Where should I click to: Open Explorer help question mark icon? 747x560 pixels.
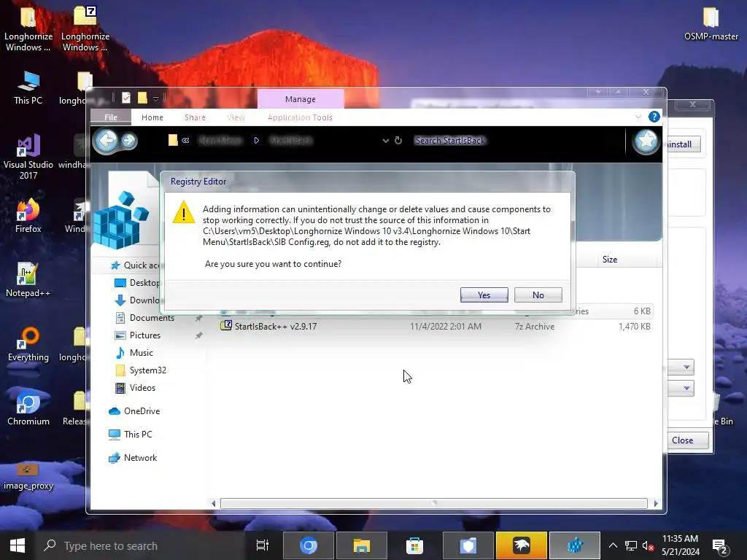pos(654,117)
